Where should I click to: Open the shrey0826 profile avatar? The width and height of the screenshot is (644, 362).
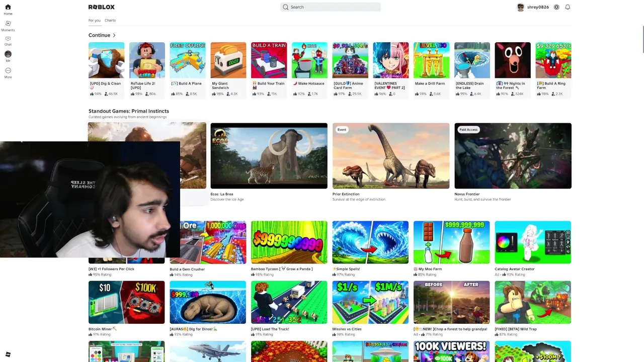(521, 7)
